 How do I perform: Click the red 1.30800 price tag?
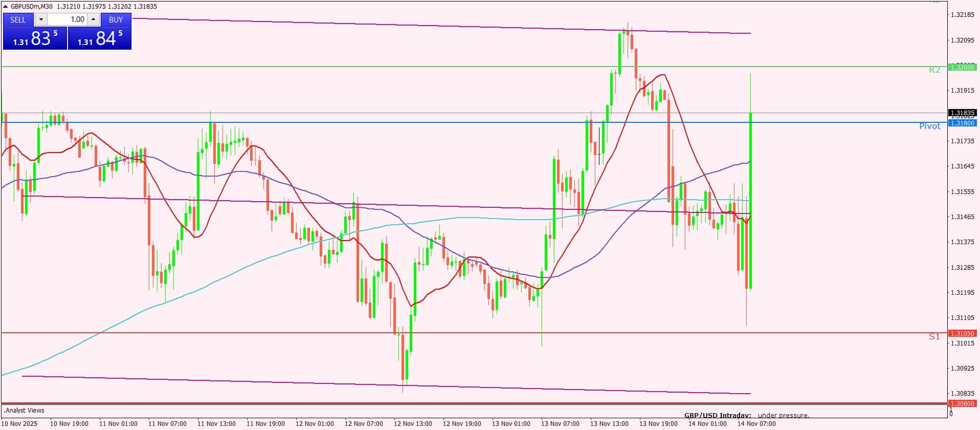[x=962, y=403]
